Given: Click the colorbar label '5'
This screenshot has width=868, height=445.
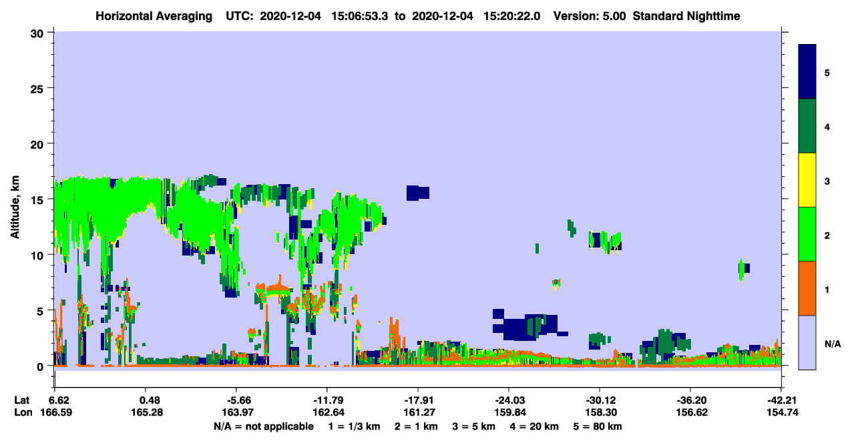Looking at the screenshot, I should 827,72.
